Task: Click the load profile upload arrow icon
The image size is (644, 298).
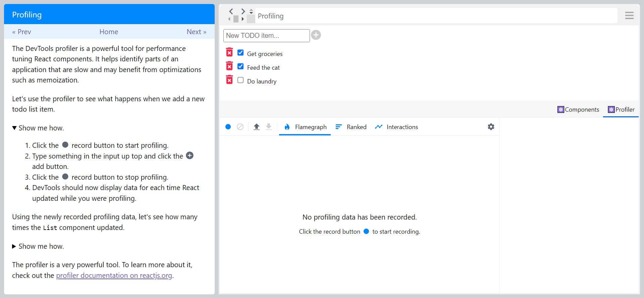Action: [257, 127]
